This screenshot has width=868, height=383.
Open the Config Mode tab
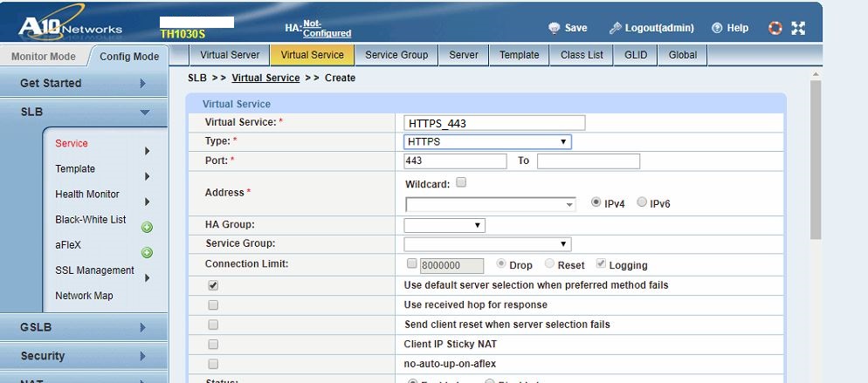[x=129, y=57]
